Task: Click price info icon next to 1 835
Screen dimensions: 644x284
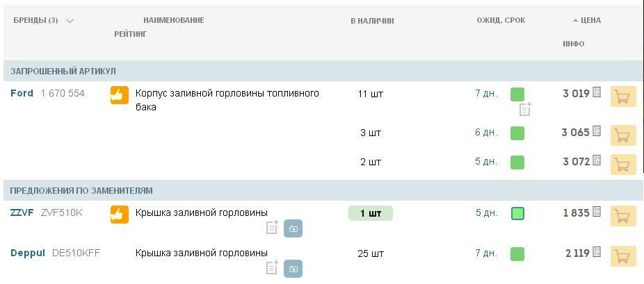Action: (597, 212)
